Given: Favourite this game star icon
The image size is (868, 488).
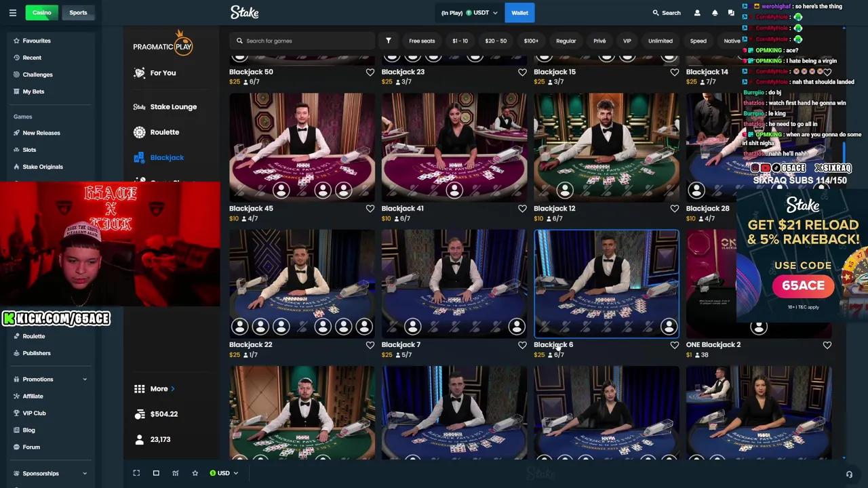Looking at the screenshot, I should (195, 473).
